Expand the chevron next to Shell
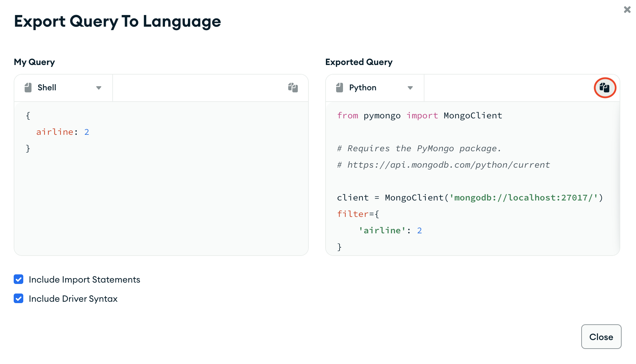The height and width of the screenshot is (364, 636). pyautogui.click(x=99, y=88)
